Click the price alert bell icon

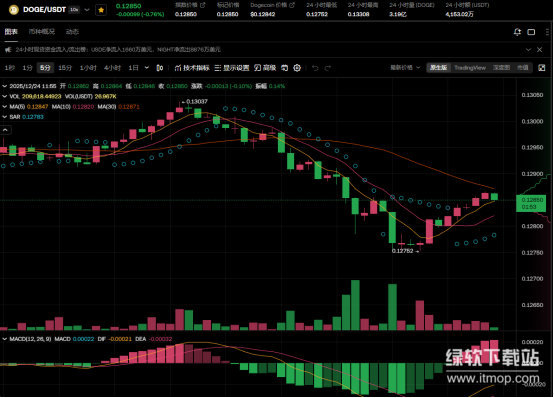[x=517, y=32]
